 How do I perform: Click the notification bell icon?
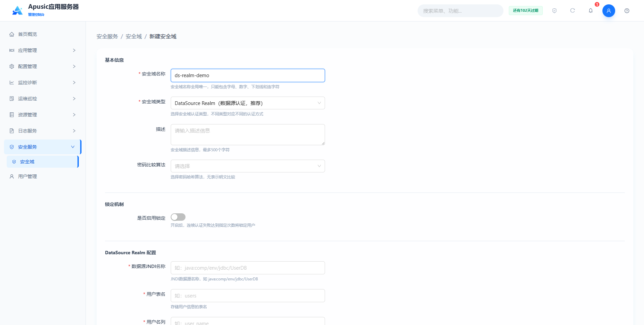point(591,11)
